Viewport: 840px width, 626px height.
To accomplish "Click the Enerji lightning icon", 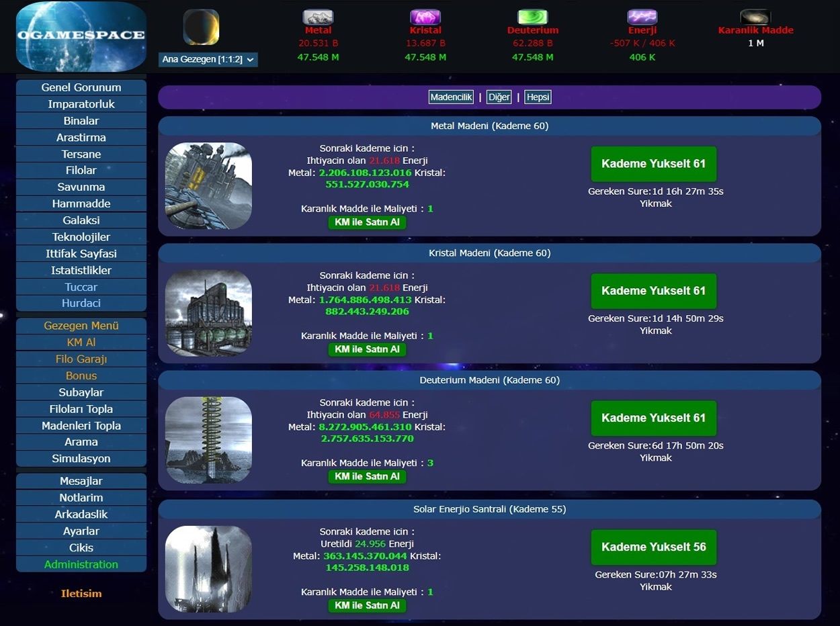I will pos(642,17).
